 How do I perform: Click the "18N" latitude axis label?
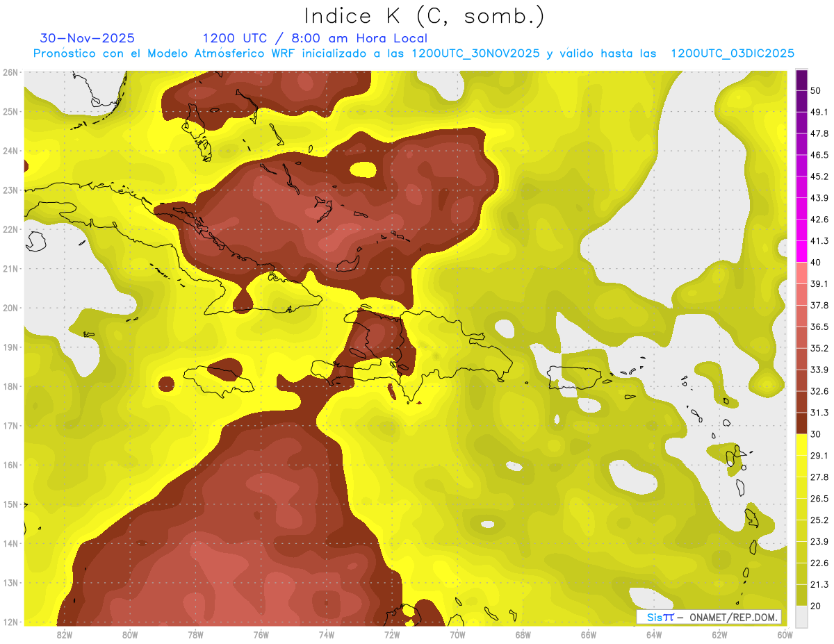click(10, 386)
